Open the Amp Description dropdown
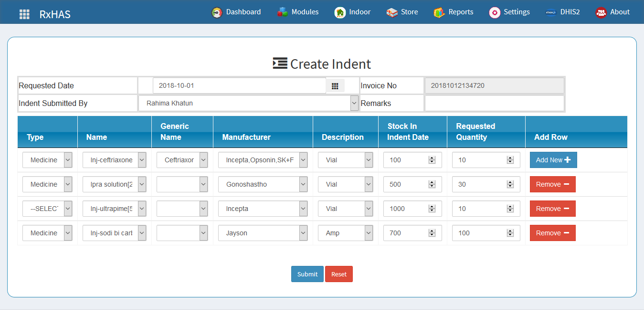This screenshot has height=316, width=644. pyautogui.click(x=346, y=233)
